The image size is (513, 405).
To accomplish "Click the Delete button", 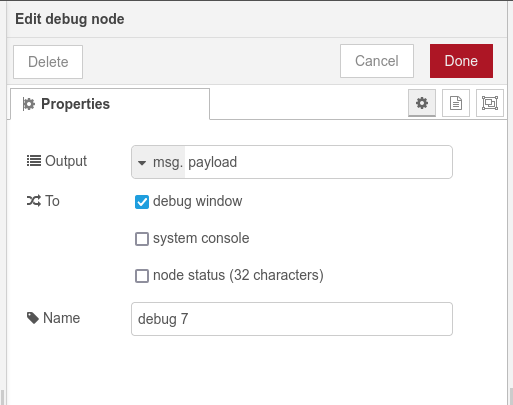I will point(48,62).
